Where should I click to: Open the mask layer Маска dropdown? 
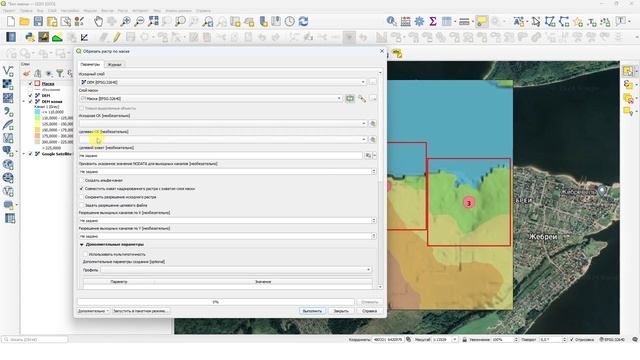point(211,99)
